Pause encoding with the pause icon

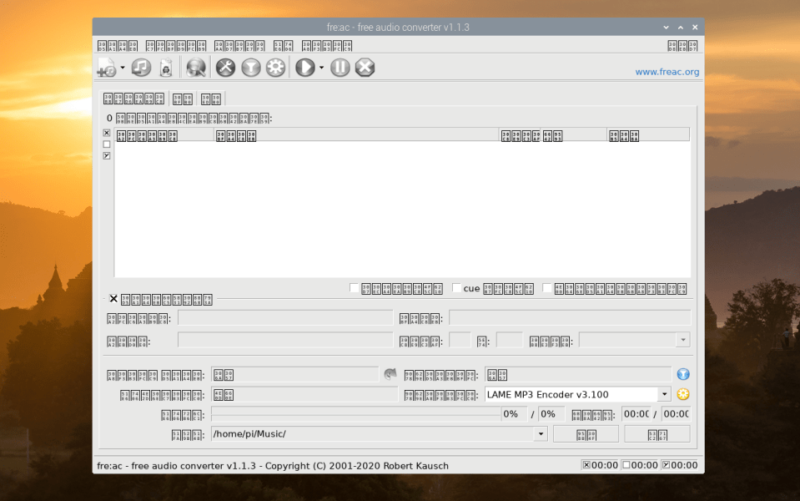(340, 67)
